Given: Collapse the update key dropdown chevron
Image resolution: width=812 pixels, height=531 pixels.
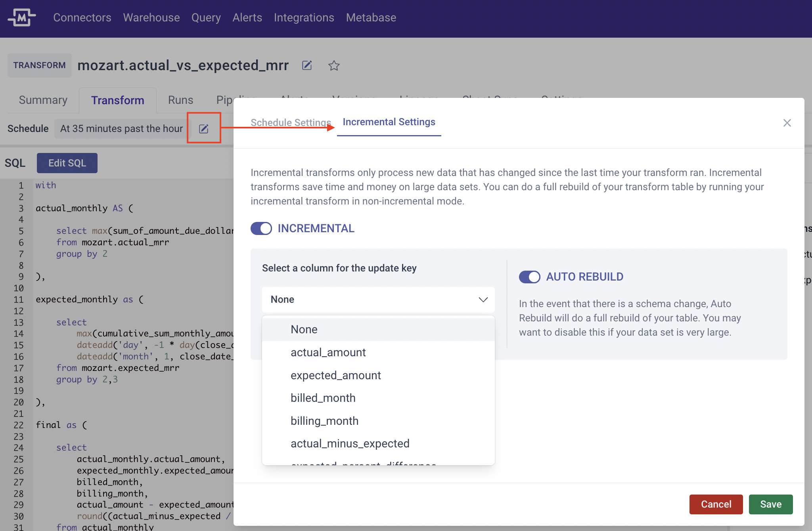Looking at the screenshot, I should [x=483, y=300].
